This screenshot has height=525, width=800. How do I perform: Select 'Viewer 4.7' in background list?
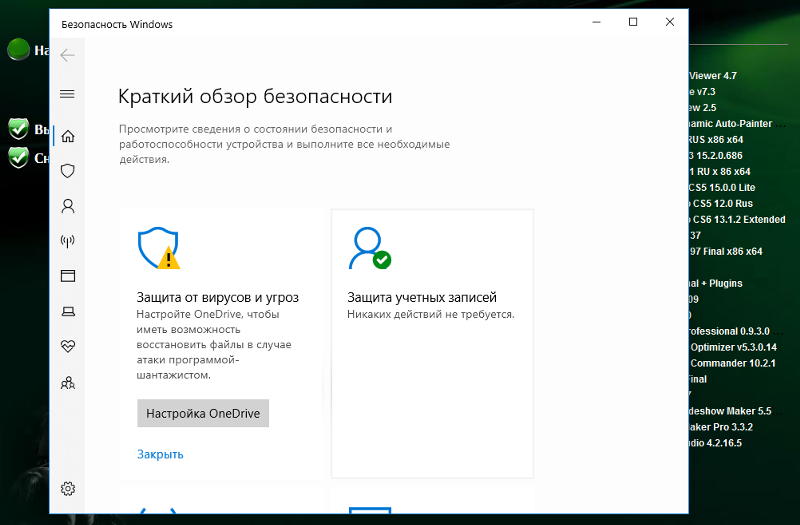coord(713,76)
